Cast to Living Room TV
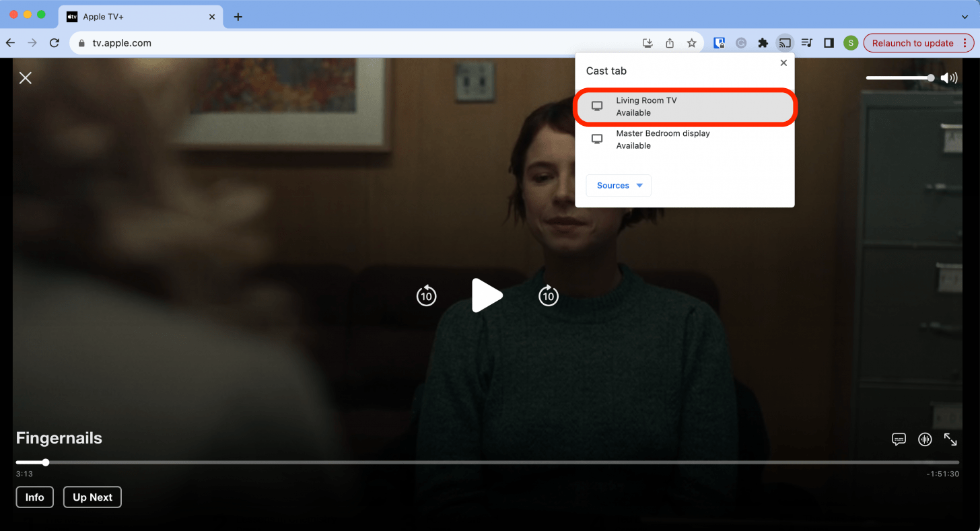Screen dimensions: 980x531 (x=685, y=106)
